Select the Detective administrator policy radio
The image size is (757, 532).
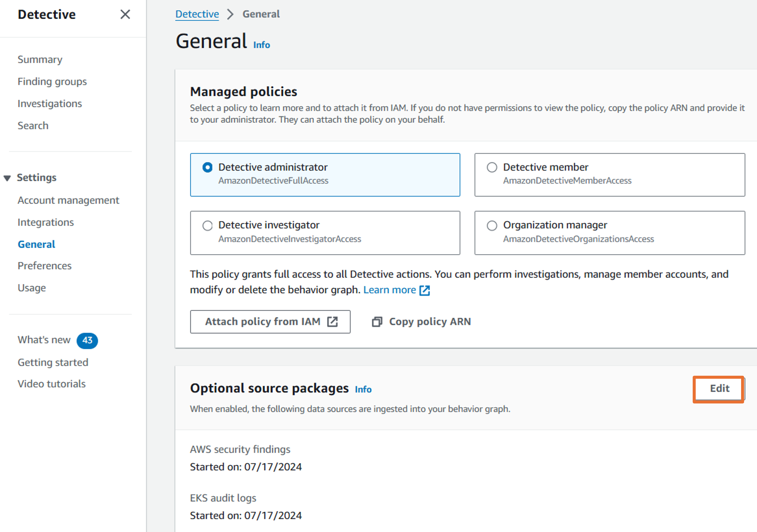pyautogui.click(x=207, y=167)
